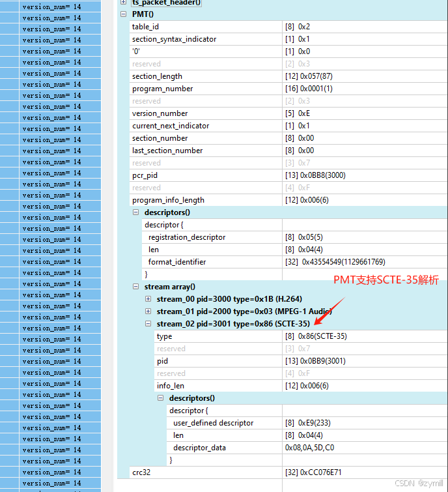The height and width of the screenshot is (492, 448).
Task: Click the PMT() node label
Action: [143, 14]
